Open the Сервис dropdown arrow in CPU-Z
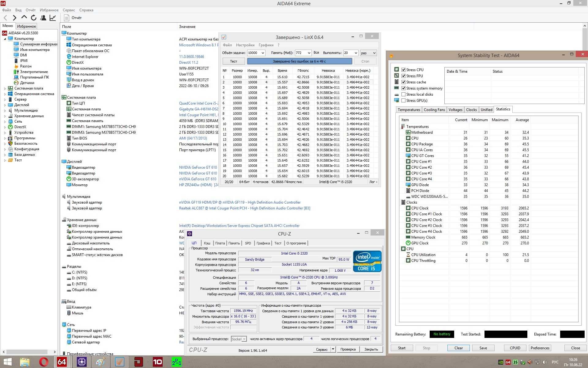The width and height of the screenshot is (588, 368). coord(333,349)
